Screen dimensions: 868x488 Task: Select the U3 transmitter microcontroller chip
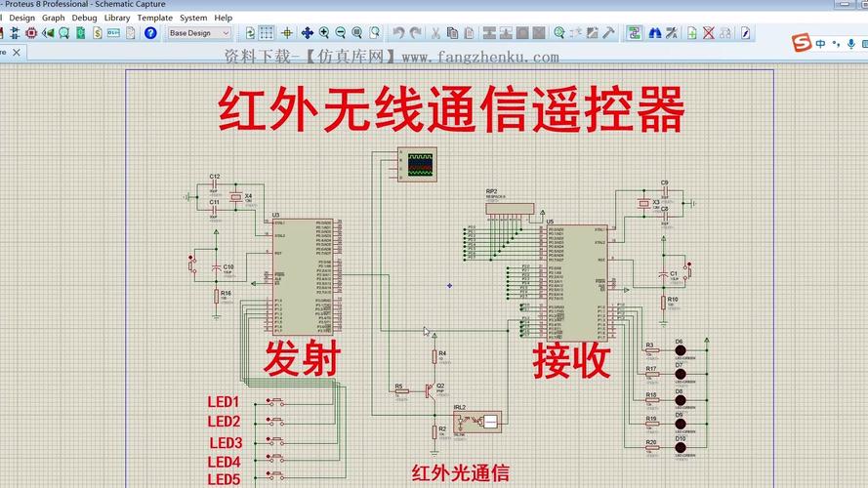coord(303,276)
